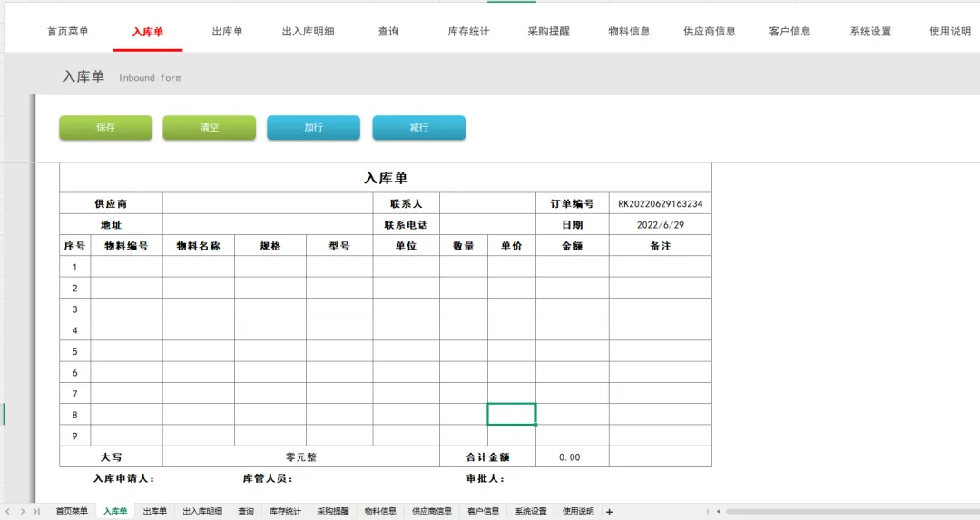Select the 联系电话 input cell
The image size is (980, 520).
pyautogui.click(x=487, y=224)
